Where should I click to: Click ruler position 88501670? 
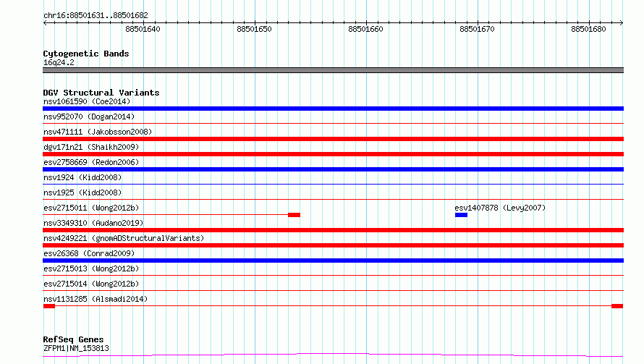point(478,29)
